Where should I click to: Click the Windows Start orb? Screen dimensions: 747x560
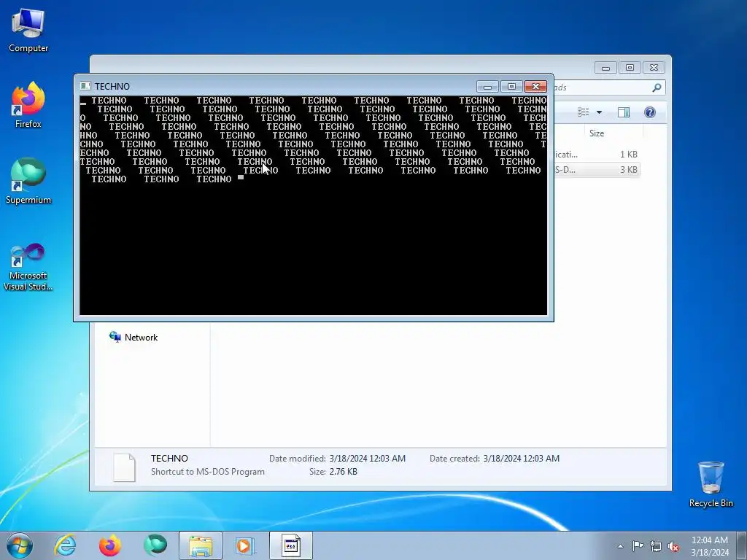pos(20,545)
